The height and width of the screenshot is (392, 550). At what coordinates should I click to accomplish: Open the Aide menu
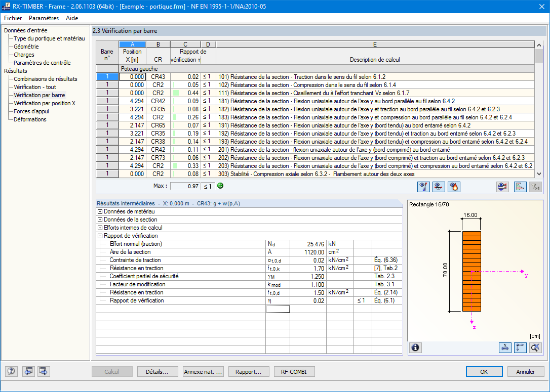pos(72,18)
